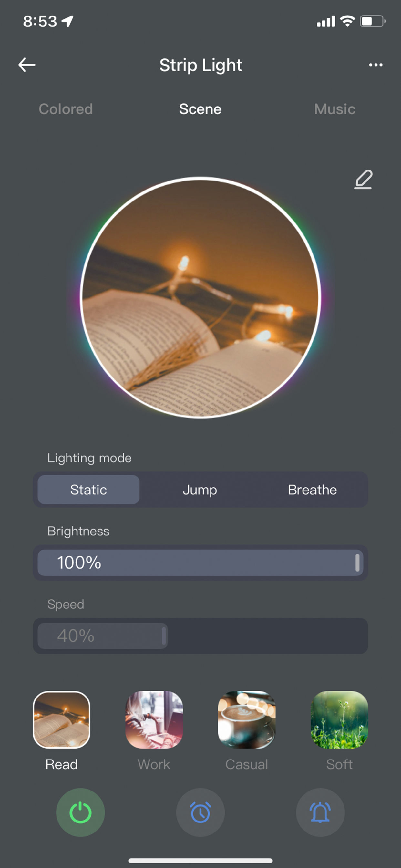
Task: Switch to the Colored tab
Action: pos(66,109)
